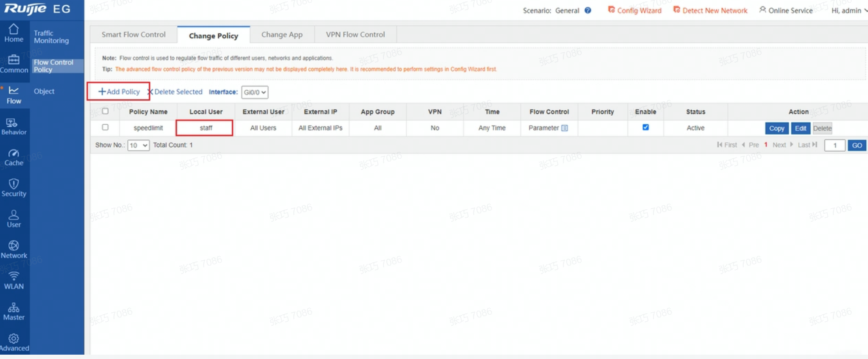Open the Interface Gi0/0 dropdown
The width and height of the screenshot is (868, 359).
pyautogui.click(x=255, y=92)
